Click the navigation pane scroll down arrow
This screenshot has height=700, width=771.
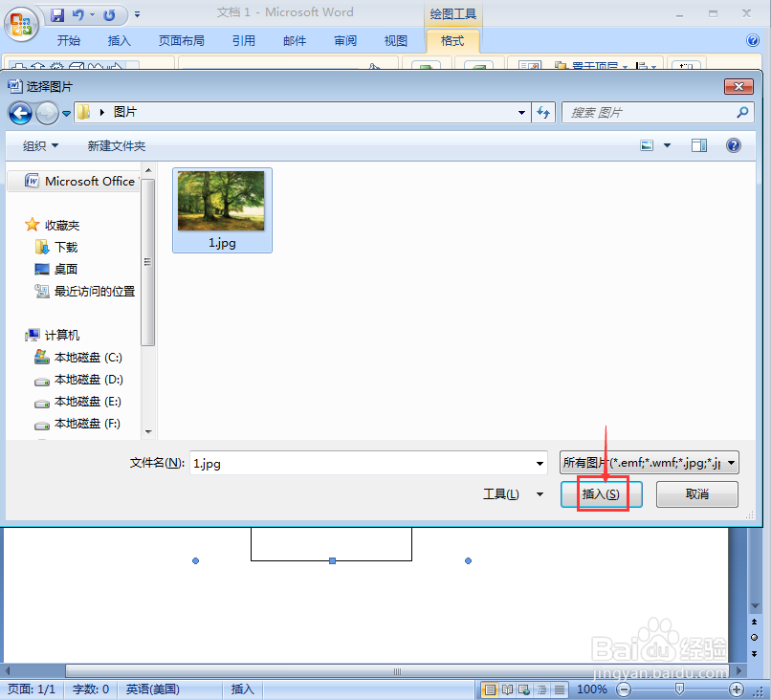[x=148, y=431]
